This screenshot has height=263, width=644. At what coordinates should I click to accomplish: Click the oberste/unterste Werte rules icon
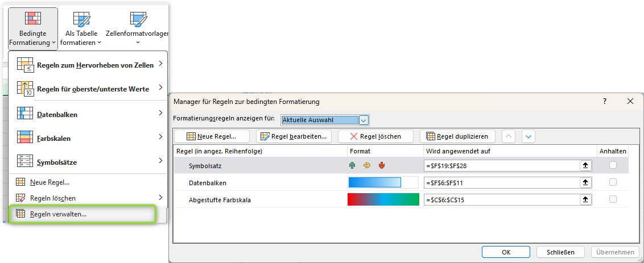[24, 88]
